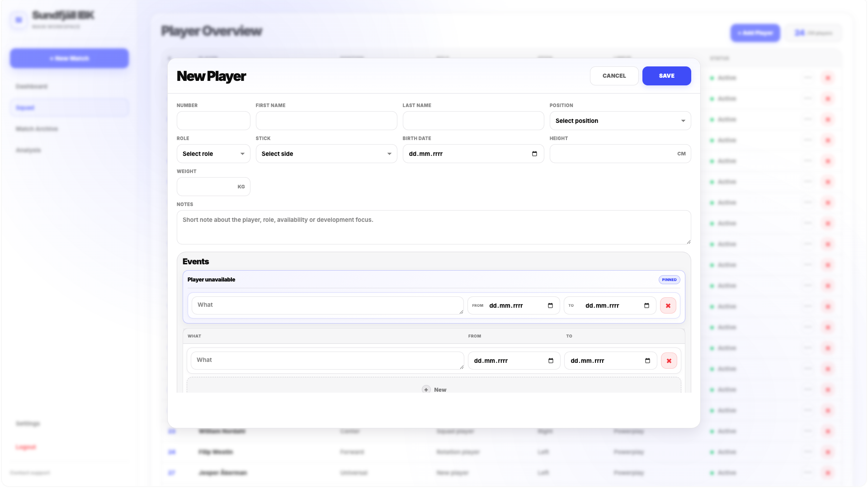Cancel the New Player dialog
Image resolution: width=868 pixels, height=488 pixels.
point(614,76)
